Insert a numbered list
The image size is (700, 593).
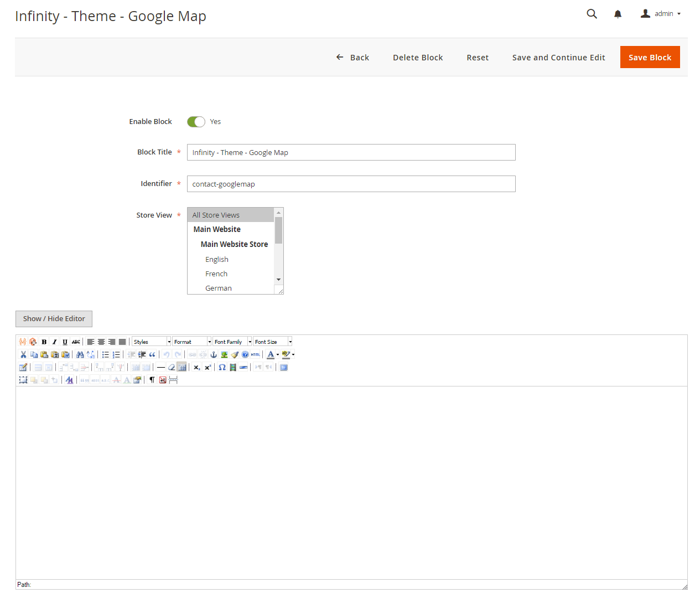(116, 354)
